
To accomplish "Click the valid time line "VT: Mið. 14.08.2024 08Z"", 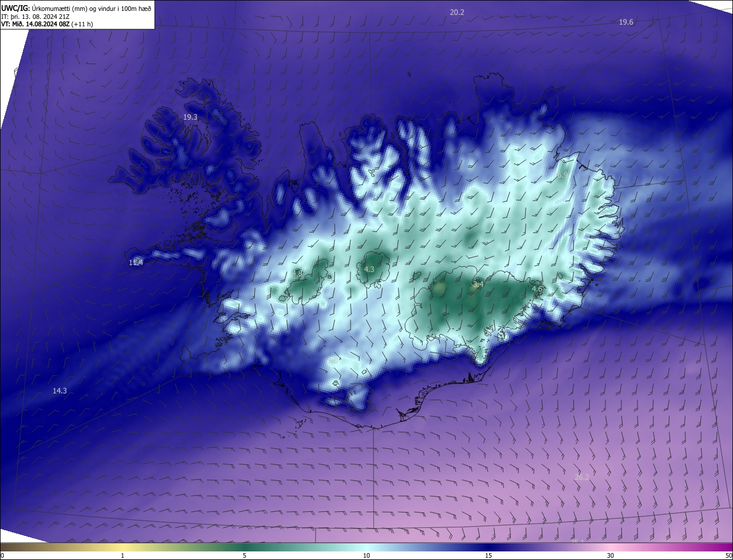I will (x=36, y=24).
